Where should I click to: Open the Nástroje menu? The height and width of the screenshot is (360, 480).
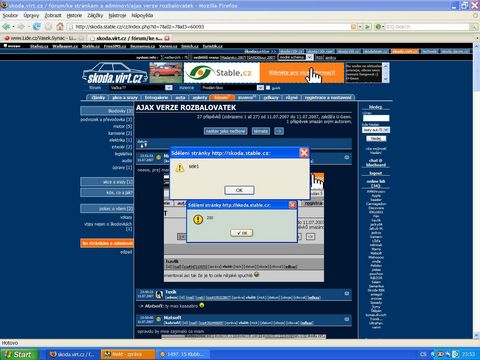[x=117, y=15]
